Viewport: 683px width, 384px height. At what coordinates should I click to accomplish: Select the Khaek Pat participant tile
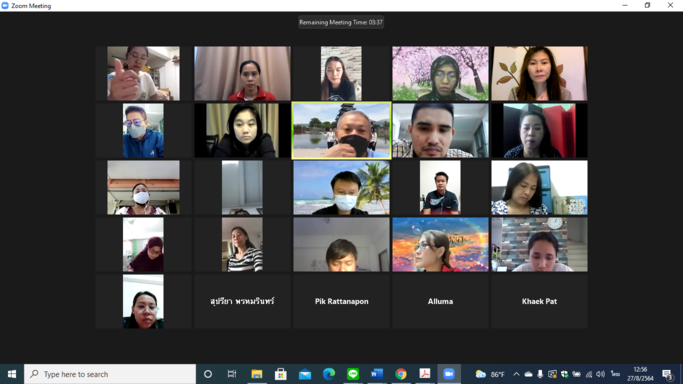[x=539, y=301]
